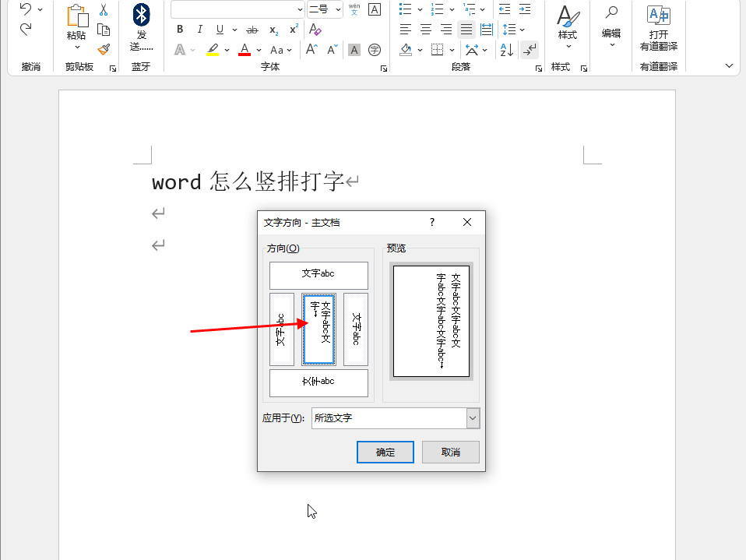Apply the red font color
The image size is (746, 560).
[245, 50]
